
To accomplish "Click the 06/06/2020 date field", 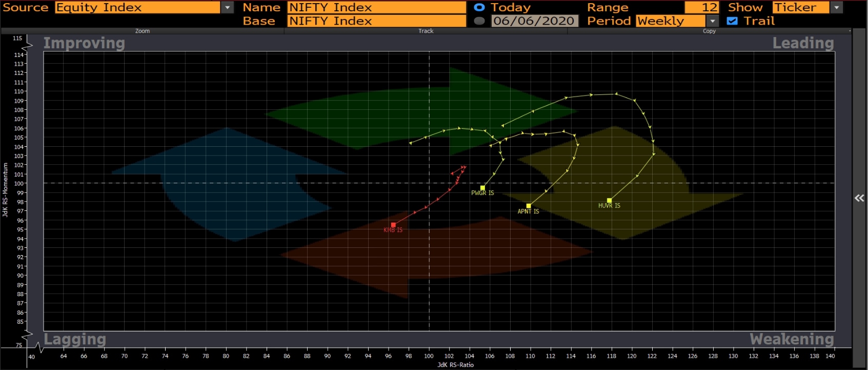I will [534, 21].
